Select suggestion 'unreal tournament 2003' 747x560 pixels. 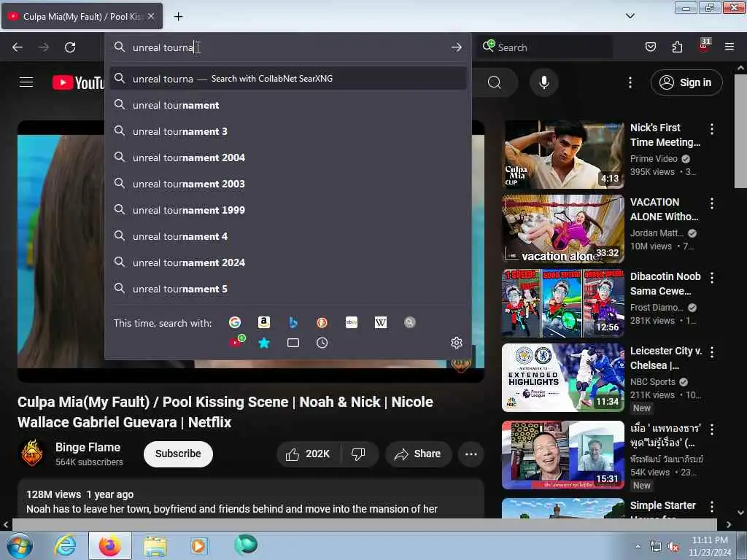click(288, 183)
